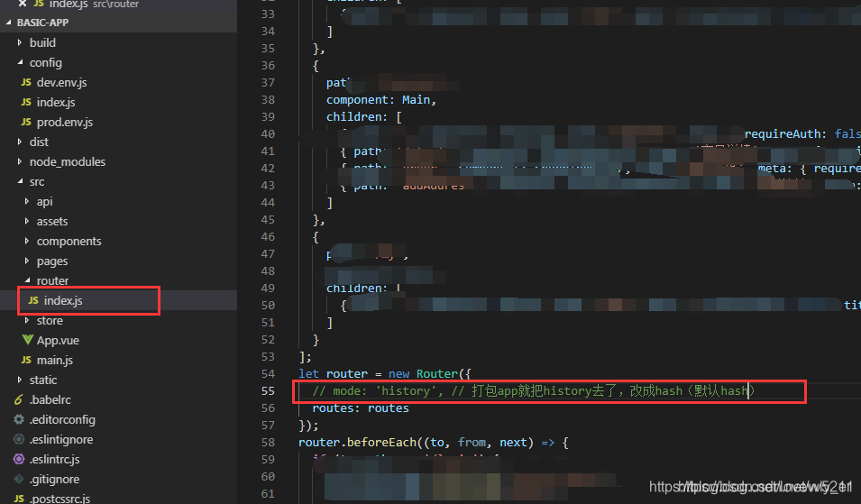Click the .gitignore file icon
The width and height of the screenshot is (861, 504).
pos(19,479)
